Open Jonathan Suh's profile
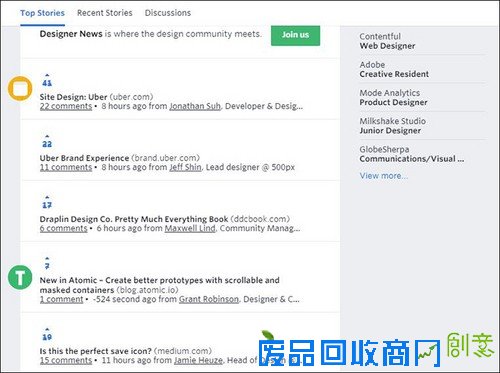 click(x=195, y=106)
